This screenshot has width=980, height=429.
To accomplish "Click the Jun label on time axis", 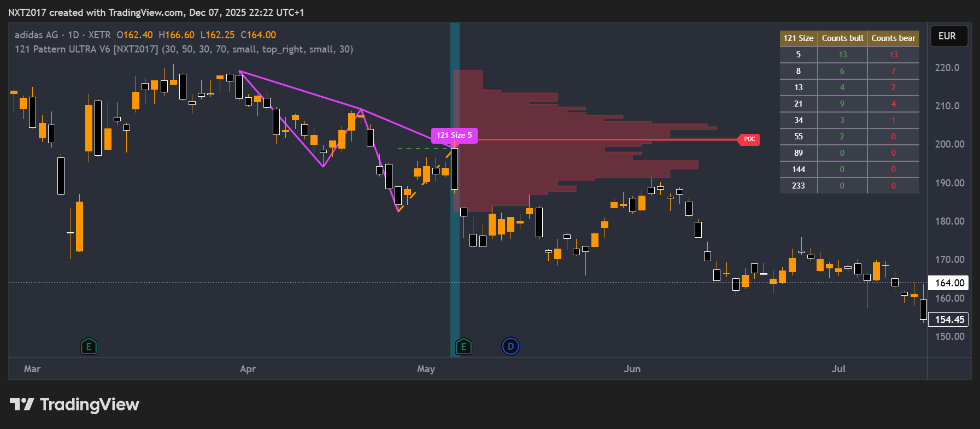I will coord(632,369).
